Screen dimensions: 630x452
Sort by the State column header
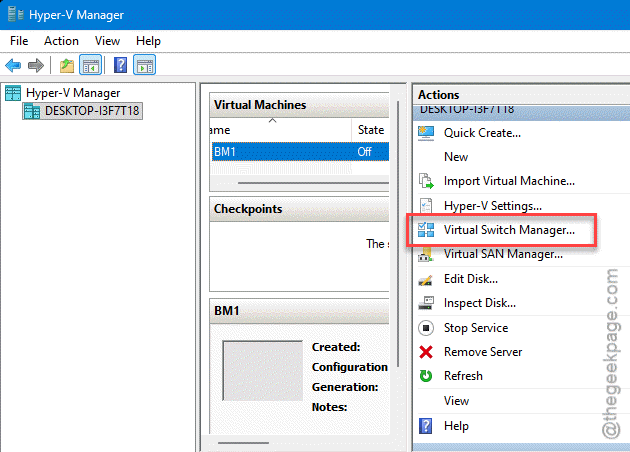pyautogui.click(x=371, y=130)
